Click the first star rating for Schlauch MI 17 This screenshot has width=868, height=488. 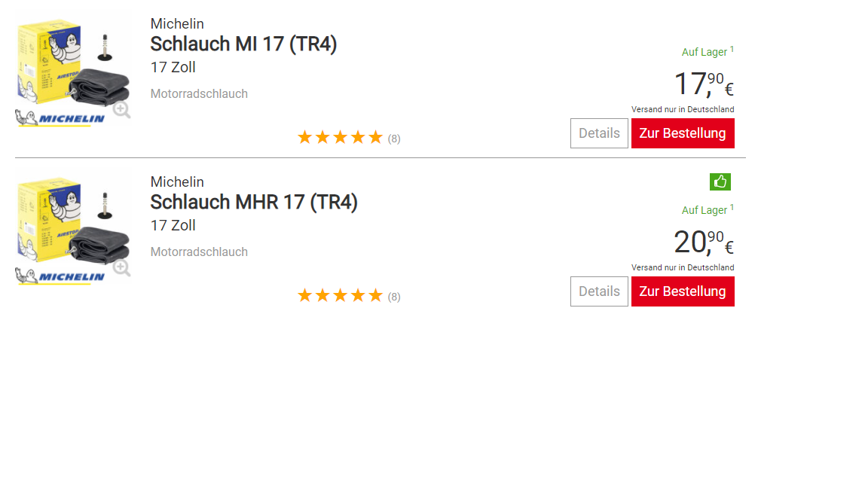click(x=304, y=136)
